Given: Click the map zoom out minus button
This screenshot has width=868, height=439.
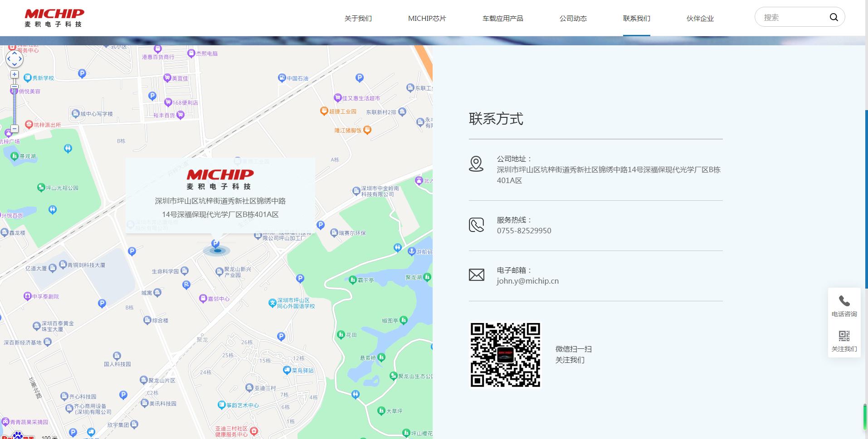Looking at the screenshot, I should (x=15, y=129).
